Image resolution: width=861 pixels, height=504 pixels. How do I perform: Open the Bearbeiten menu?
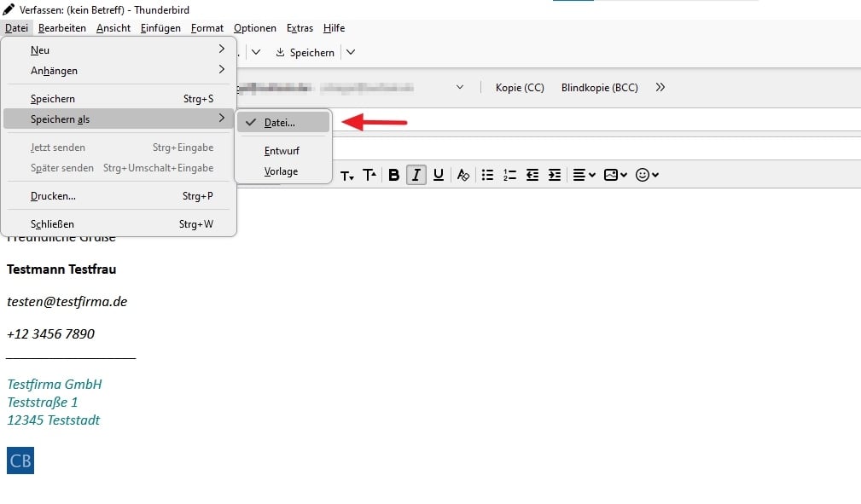[x=62, y=28]
